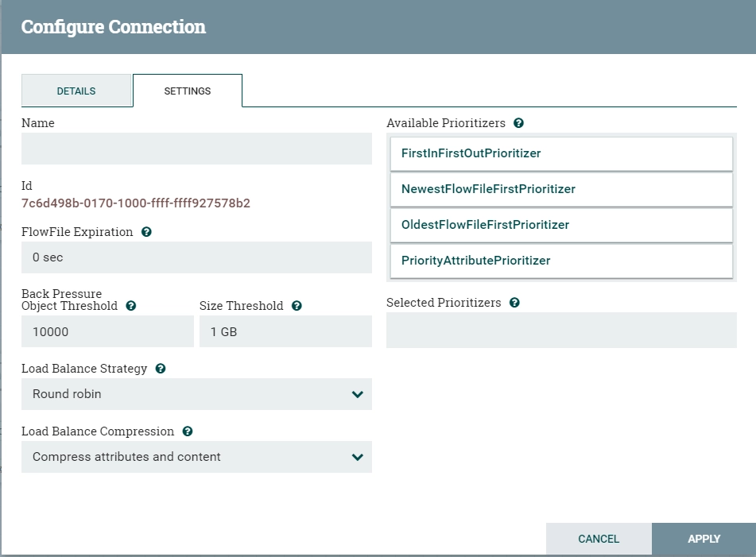Open the Load Balance Strategy dropdown
The height and width of the screenshot is (557, 756).
coord(196,394)
